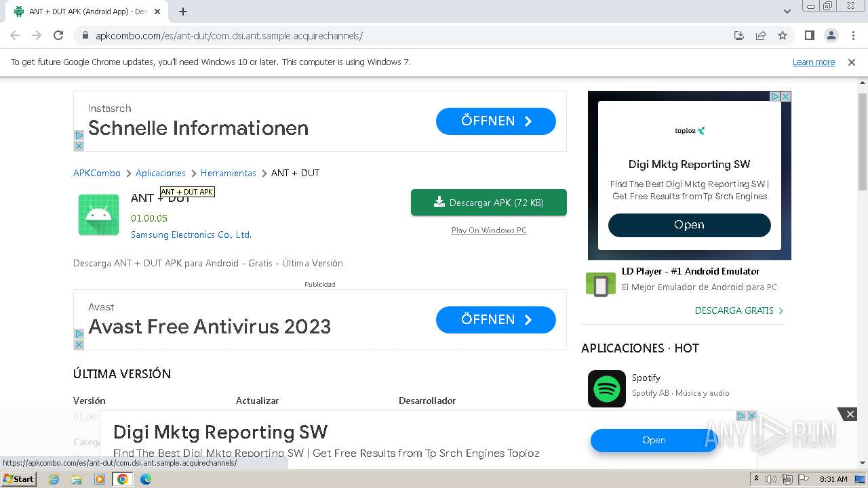The height and width of the screenshot is (488, 868).
Task: Close the ANT + DUT APK tab
Action: pyautogui.click(x=157, y=12)
